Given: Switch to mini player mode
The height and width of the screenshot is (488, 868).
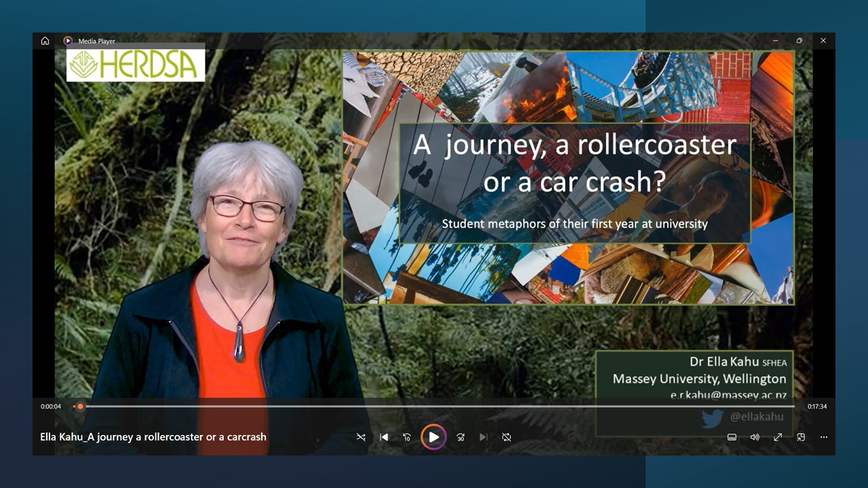Looking at the screenshot, I should click(x=800, y=437).
